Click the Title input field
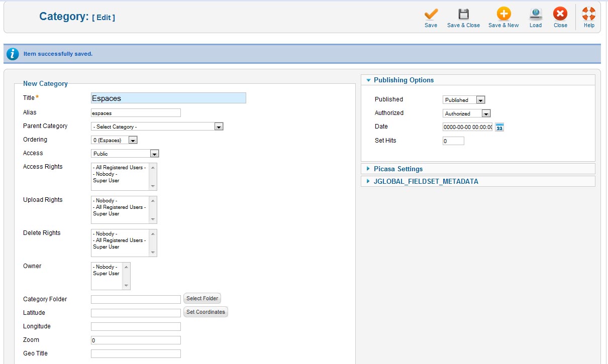The height and width of the screenshot is (364, 608). click(168, 98)
